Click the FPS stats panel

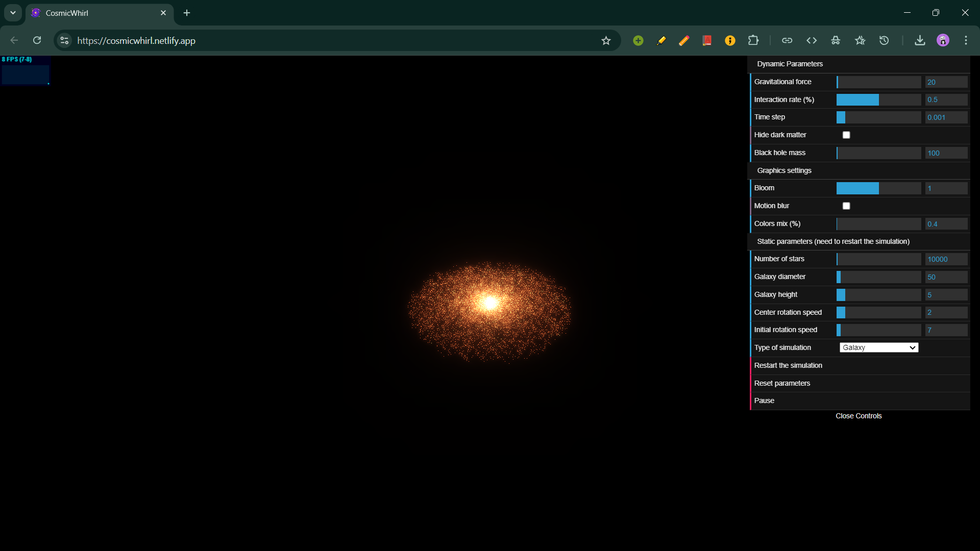pyautogui.click(x=25, y=70)
